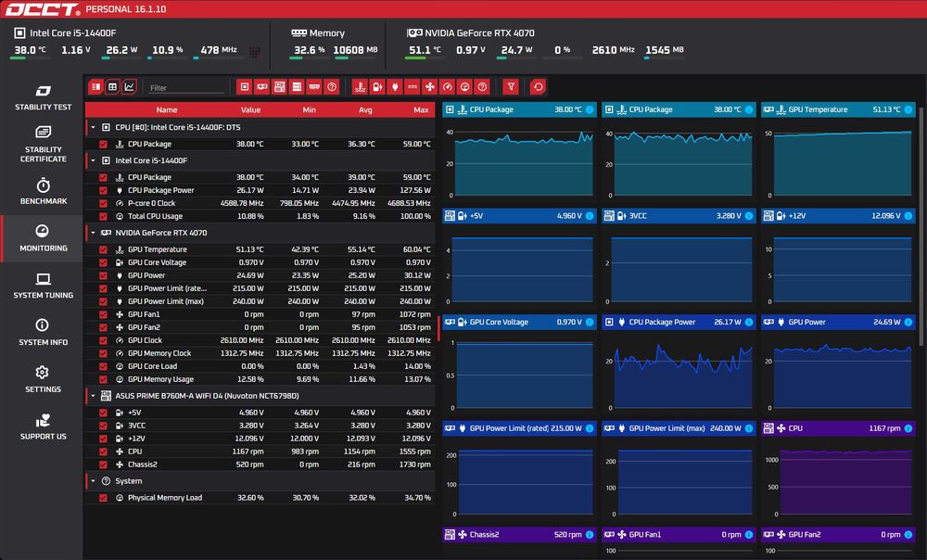The height and width of the screenshot is (560, 927).
Task: Open the Stability Certificate section
Action: (x=43, y=145)
